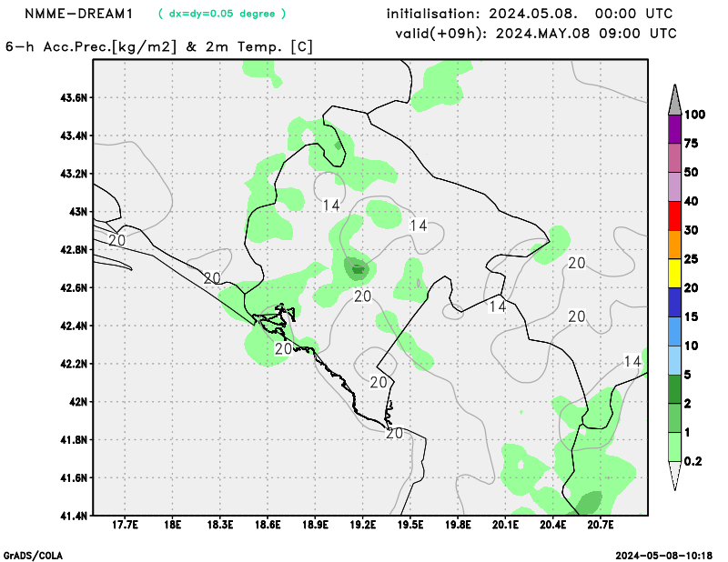Click the initialisation date 2024.05.08. text
728x562 pixels.
click(x=533, y=14)
